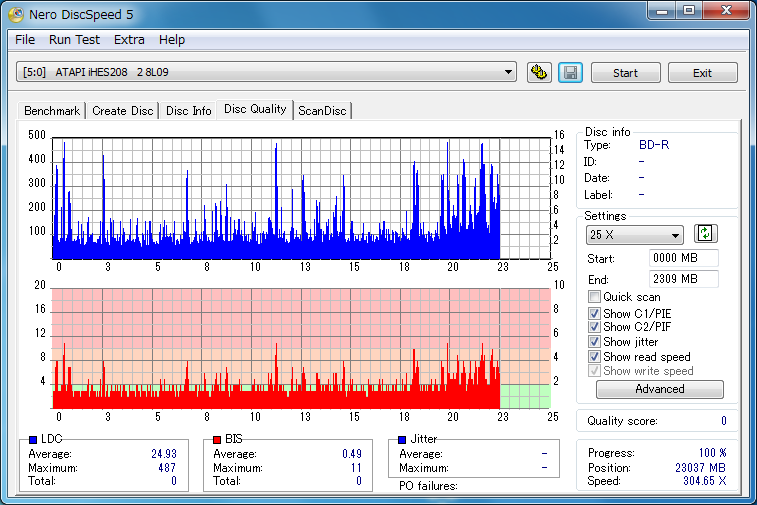Click the Quality score value 0
Image resolution: width=757 pixels, height=505 pixels.
[724, 421]
